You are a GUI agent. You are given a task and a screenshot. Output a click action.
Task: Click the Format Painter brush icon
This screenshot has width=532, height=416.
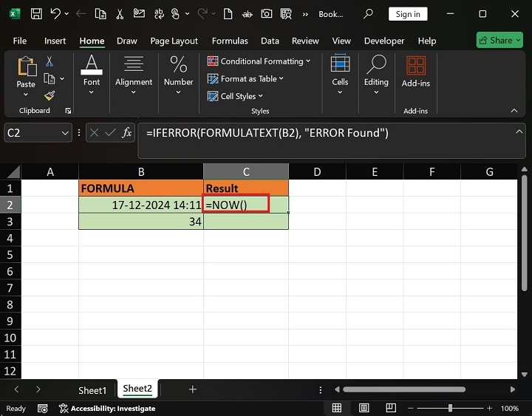(x=50, y=95)
